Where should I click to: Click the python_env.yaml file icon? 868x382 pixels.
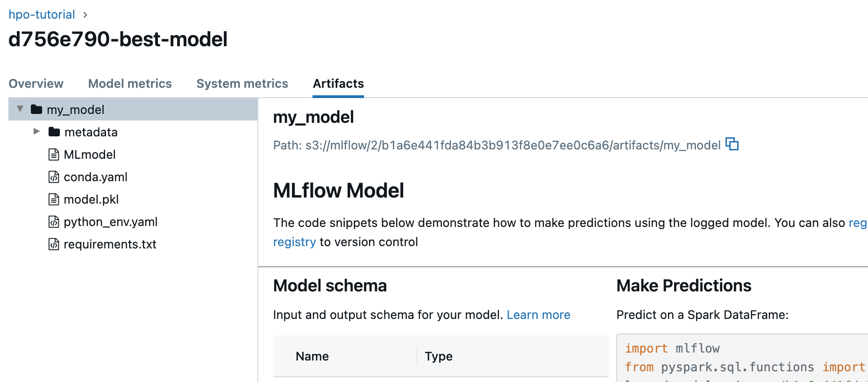[x=54, y=221]
